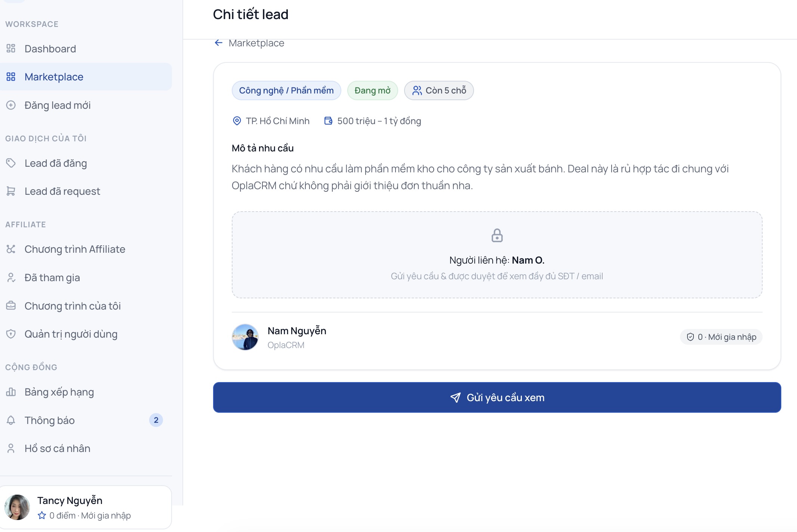Open Marketplace in the sidebar menu
The width and height of the screenshot is (797, 532).
point(86,77)
